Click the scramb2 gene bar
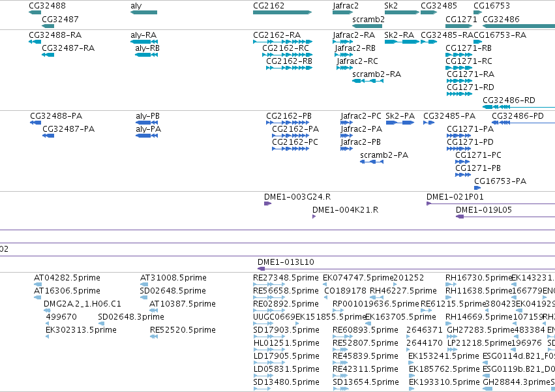 coord(367,26)
